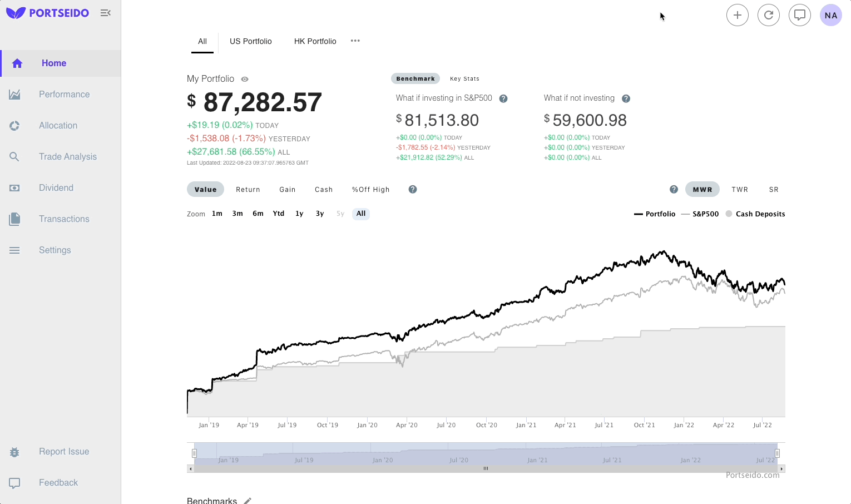Viewport: 851px width, 504px height.
Task: Open the NA user avatar menu
Action: click(x=830, y=15)
